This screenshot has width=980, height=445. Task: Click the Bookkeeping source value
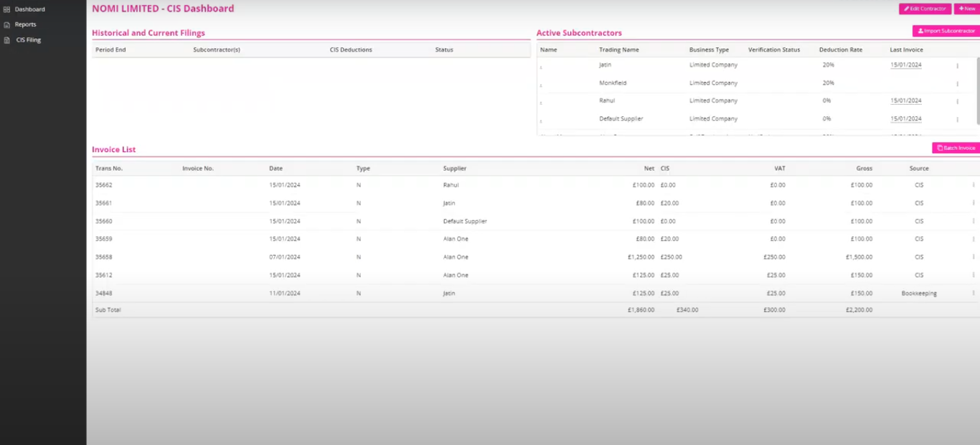click(x=919, y=293)
